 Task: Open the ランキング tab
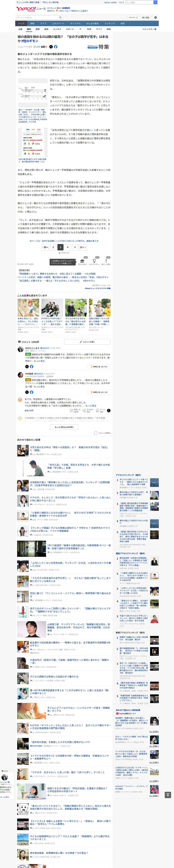[x=109, y=24]
